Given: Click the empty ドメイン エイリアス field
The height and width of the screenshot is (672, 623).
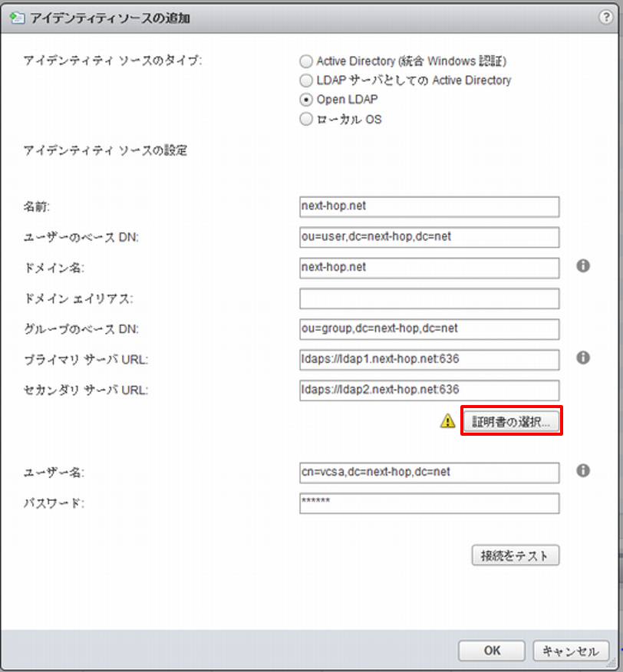Looking at the screenshot, I should 429,298.
